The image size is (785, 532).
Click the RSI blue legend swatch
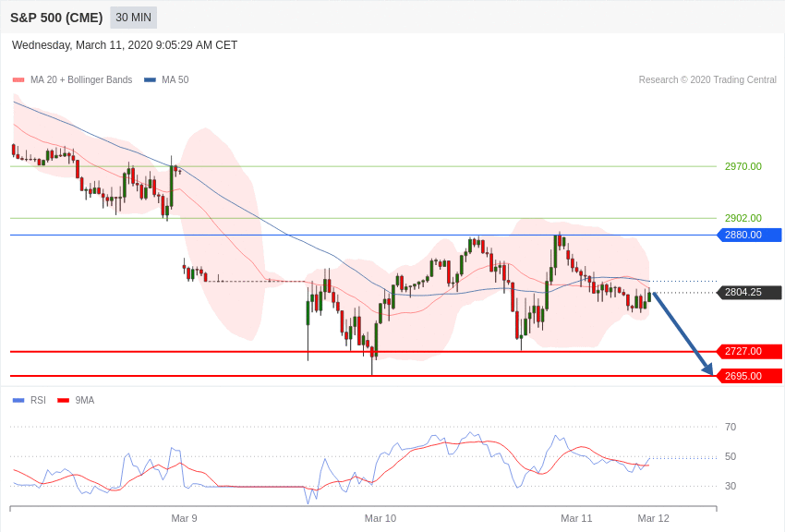(18, 400)
